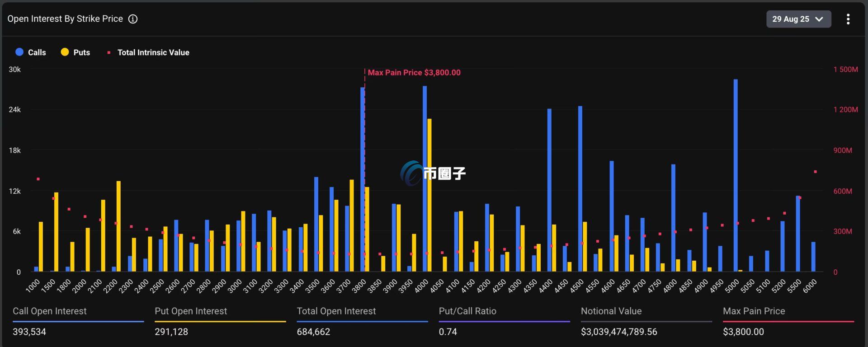The width and height of the screenshot is (868, 347).
Task: Click the blue swirl watermark logo
Action: coord(411,173)
